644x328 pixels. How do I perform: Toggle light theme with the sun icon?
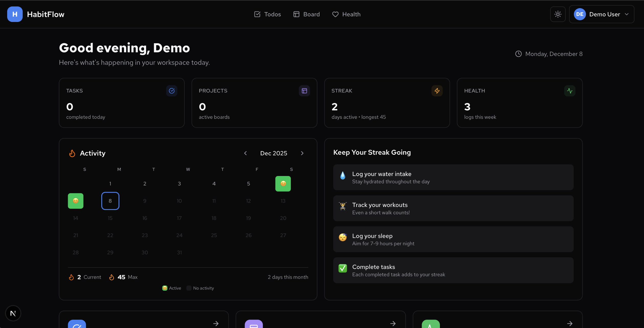pyautogui.click(x=558, y=14)
